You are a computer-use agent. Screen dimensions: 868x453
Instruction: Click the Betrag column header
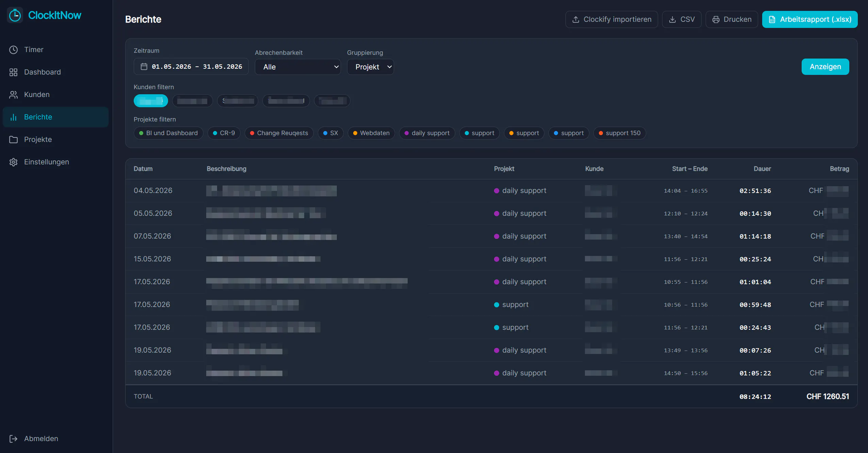(x=839, y=169)
